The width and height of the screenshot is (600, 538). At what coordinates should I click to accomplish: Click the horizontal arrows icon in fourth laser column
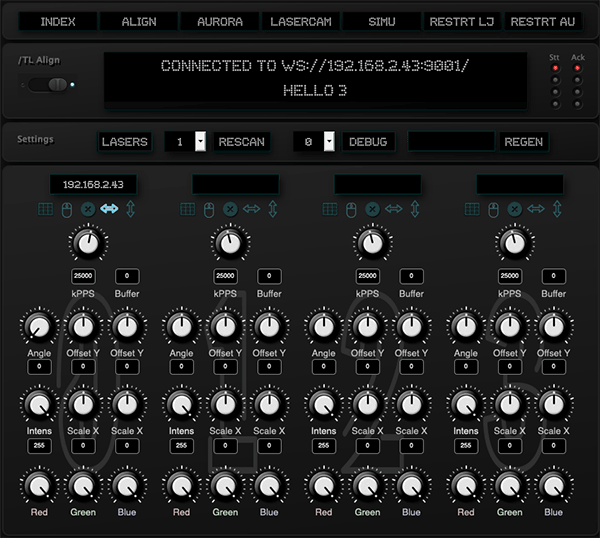535,209
